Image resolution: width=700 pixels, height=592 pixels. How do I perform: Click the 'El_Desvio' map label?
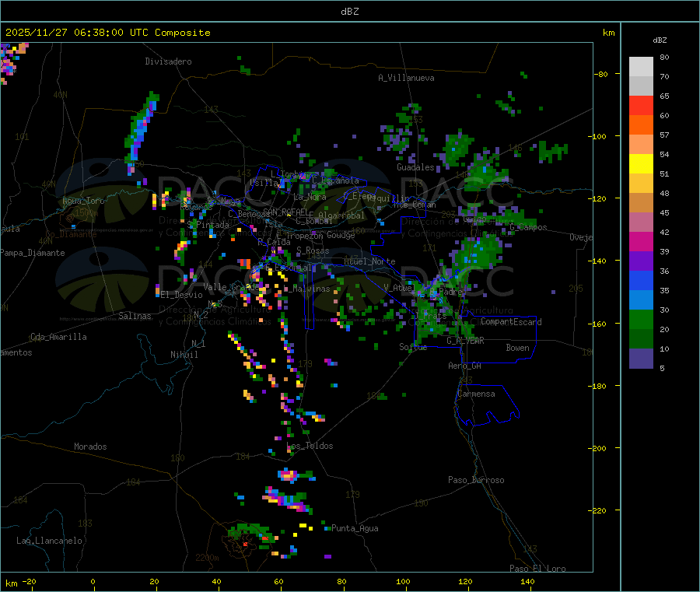click(182, 295)
